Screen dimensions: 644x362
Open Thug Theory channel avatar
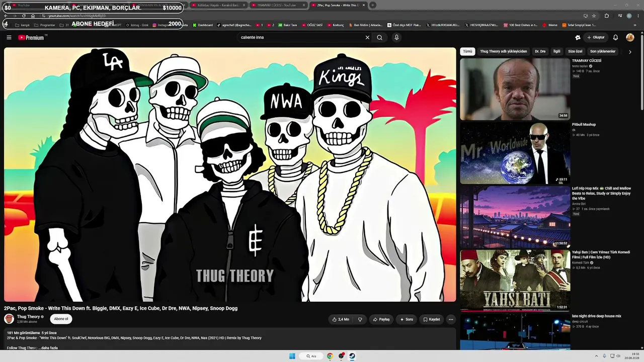pyautogui.click(x=9, y=319)
